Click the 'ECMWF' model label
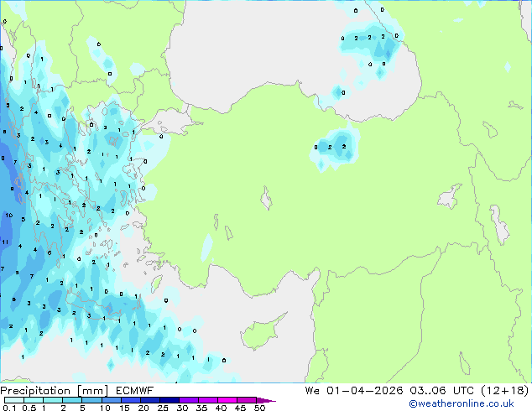 click(135, 391)
